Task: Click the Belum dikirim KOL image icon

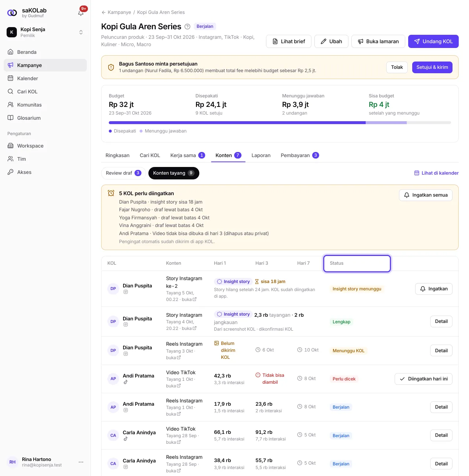Action: tap(217, 343)
